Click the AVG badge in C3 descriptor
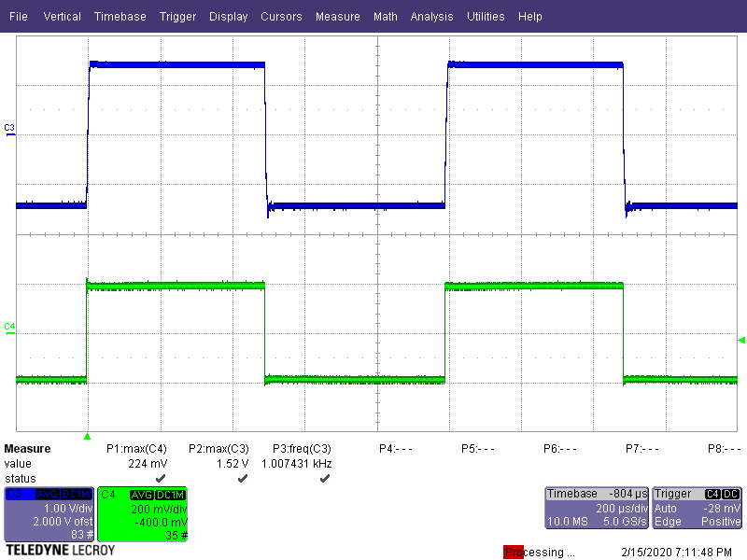Screen dimensions: 747x560 click(48, 495)
